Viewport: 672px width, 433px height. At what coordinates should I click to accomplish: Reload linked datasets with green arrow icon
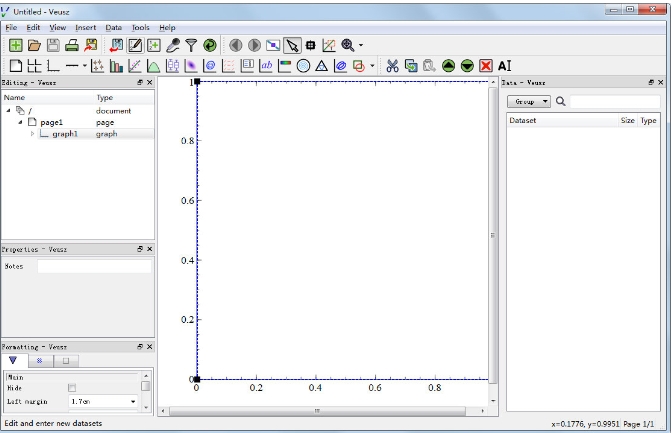[210, 45]
